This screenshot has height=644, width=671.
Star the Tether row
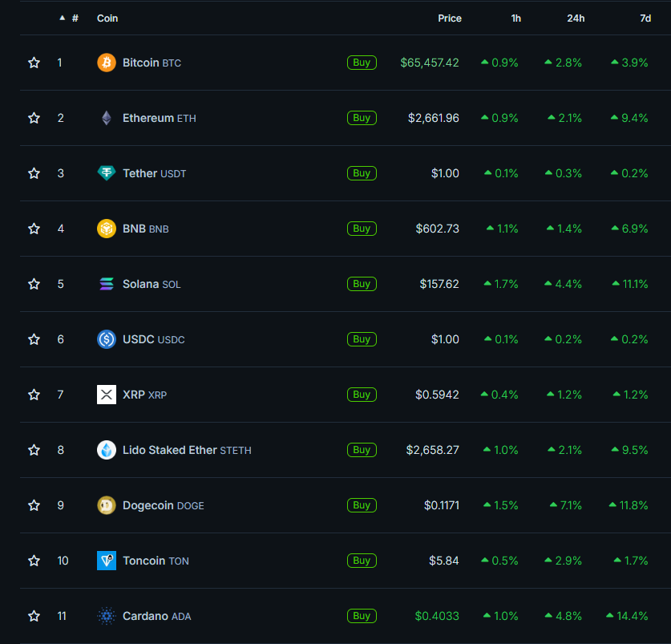34,173
